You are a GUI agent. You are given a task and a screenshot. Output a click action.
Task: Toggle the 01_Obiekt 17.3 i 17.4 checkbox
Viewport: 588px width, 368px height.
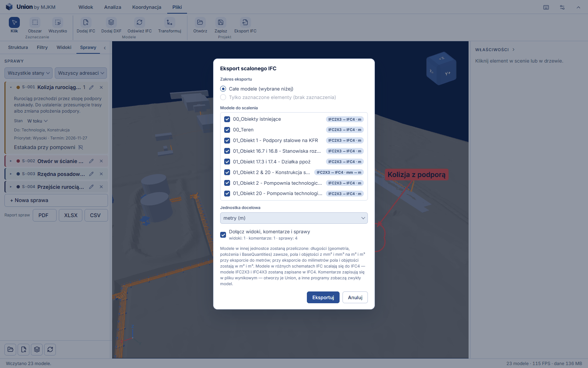pyautogui.click(x=227, y=162)
